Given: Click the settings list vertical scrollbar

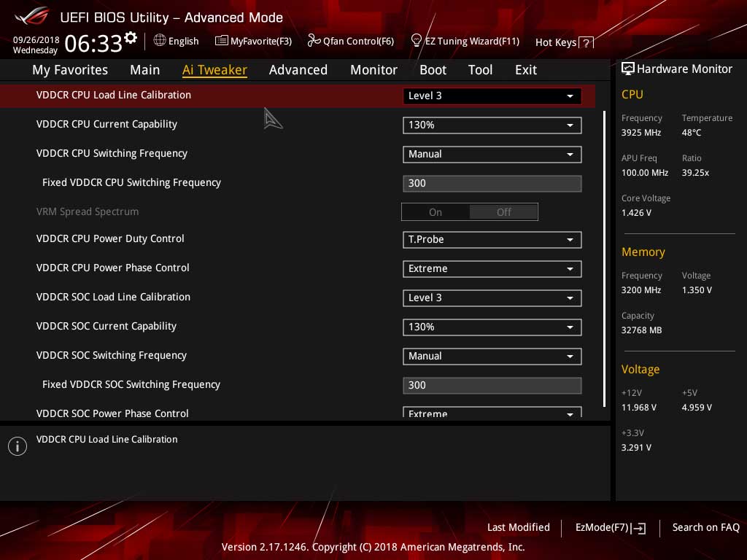Looking at the screenshot, I should (x=605, y=259).
